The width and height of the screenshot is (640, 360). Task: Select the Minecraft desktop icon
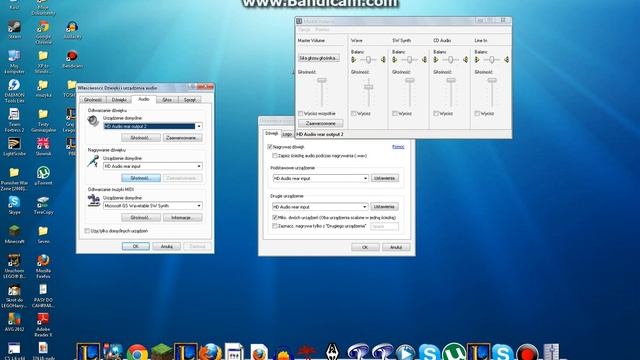coord(14,235)
